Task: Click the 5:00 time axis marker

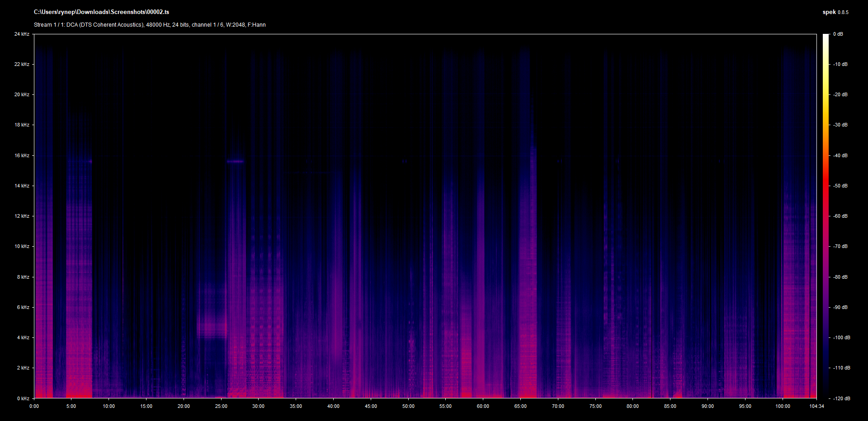Action: click(71, 406)
